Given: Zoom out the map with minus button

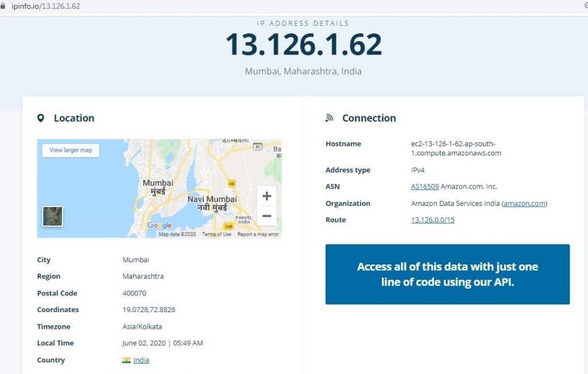Looking at the screenshot, I should [266, 216].
